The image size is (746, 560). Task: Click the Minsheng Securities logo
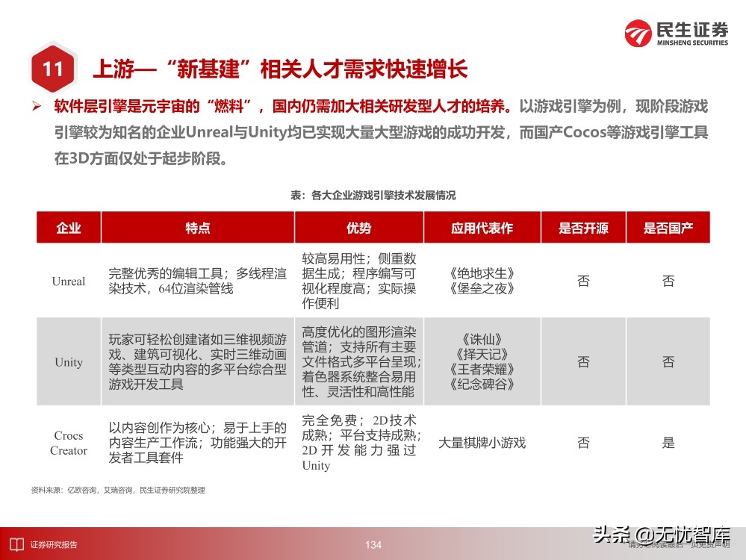click(x=676, y=34)
